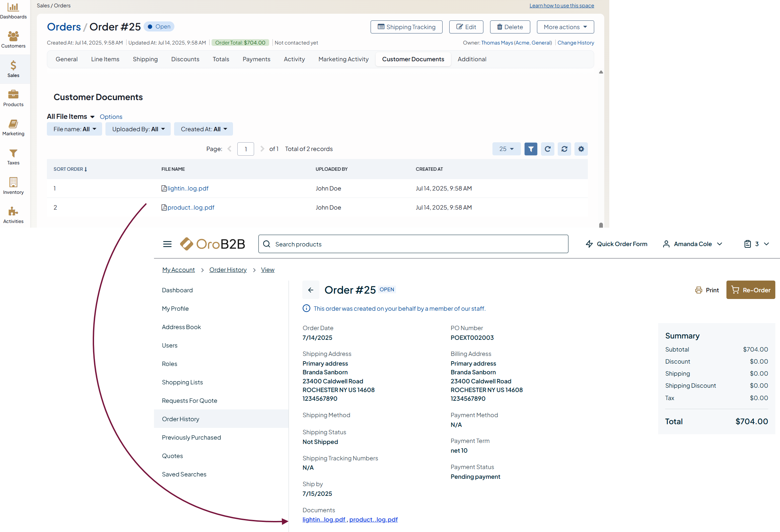Click the grid refresh icon

[547, 149]
